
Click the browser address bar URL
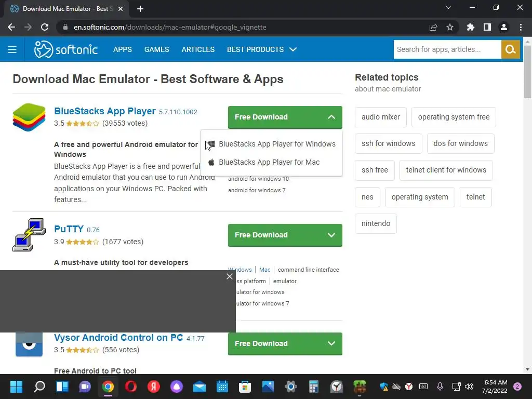[170, 27]
